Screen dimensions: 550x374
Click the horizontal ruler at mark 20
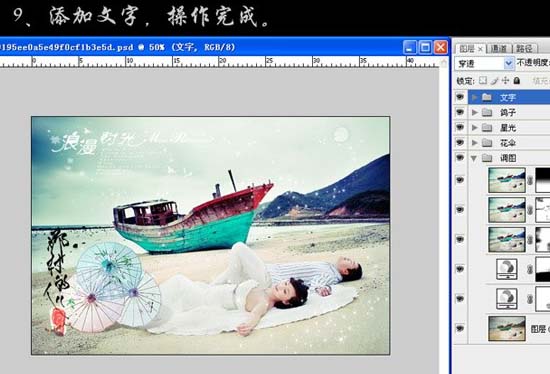click(222, 61)
